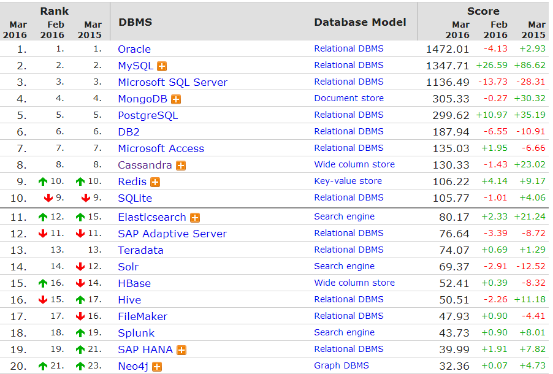Viewport: 553px width, 374px height.
Task: Visit the FileMaker link
Action: coord(142,316)
